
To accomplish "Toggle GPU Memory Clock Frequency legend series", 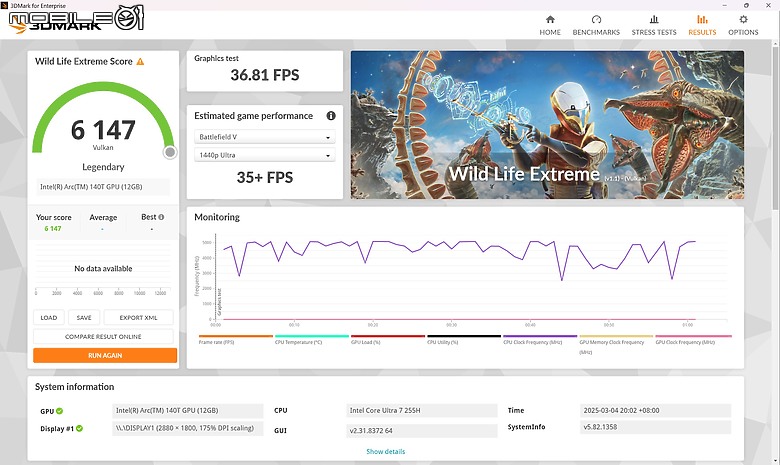I will point(616,344).
